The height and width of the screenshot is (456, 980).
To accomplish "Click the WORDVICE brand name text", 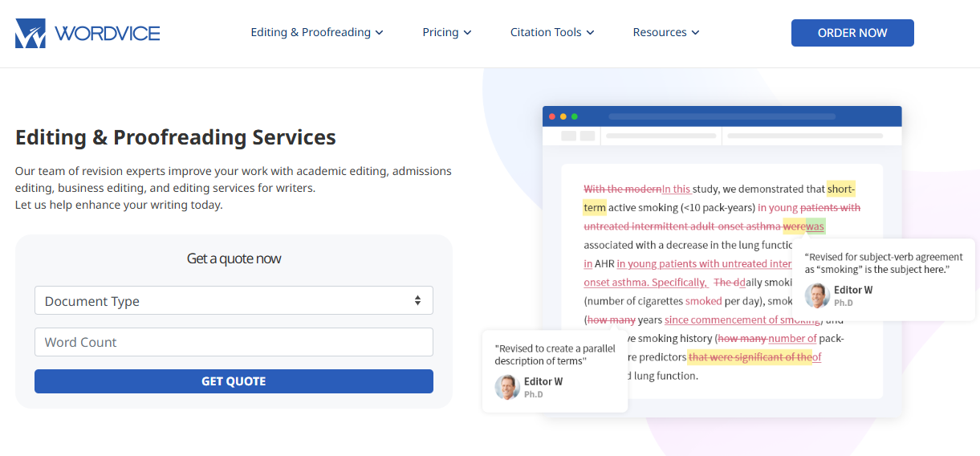I will pyautogui.click(x=108, y=34).
